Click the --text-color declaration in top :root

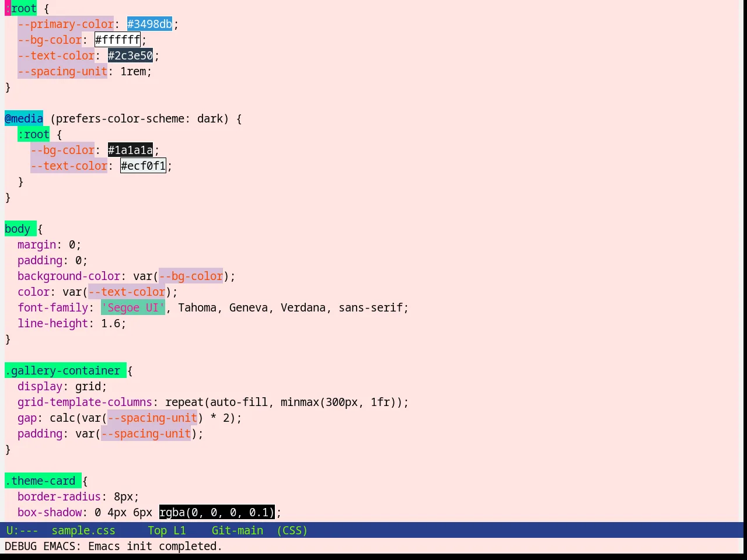56,55
